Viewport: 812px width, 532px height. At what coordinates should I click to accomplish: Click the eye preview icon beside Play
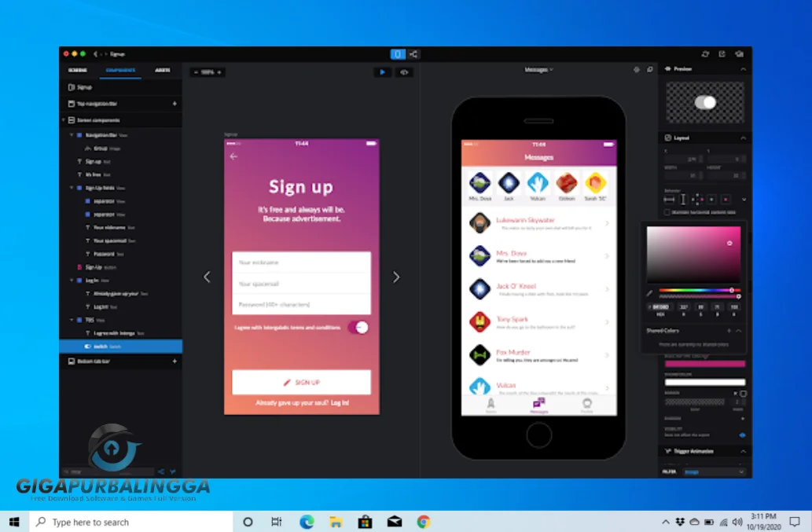404,72
